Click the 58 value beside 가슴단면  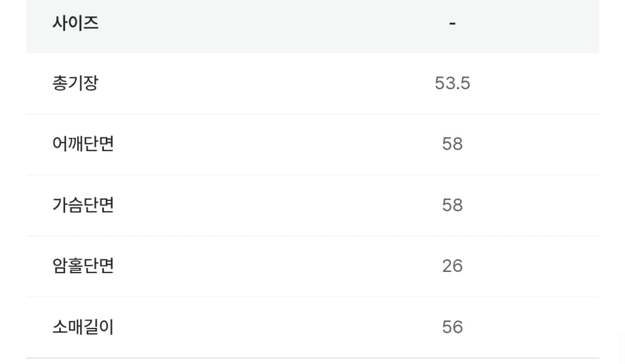tap(452, 205)
